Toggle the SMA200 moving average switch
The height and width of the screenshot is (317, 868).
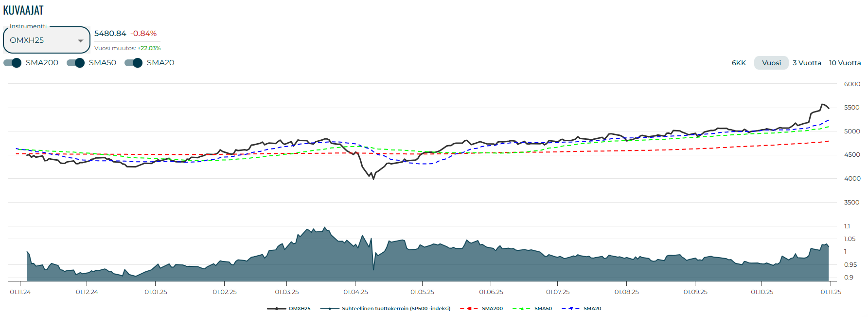coord(13,63)
